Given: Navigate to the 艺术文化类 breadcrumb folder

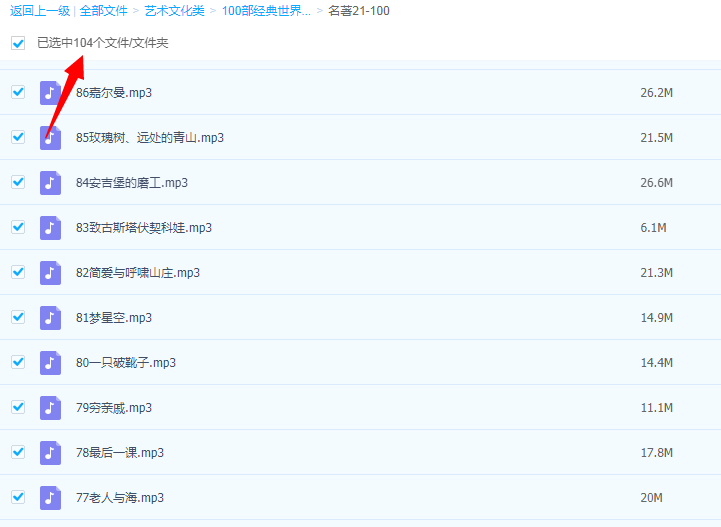Looking at the screenshot, I should 174,11.
